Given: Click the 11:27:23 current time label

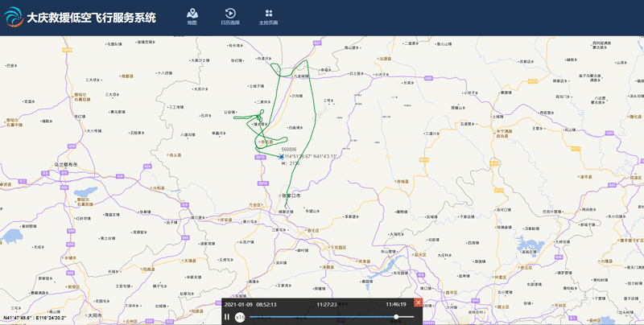Looking at the screenshot, I should (327, 305).
